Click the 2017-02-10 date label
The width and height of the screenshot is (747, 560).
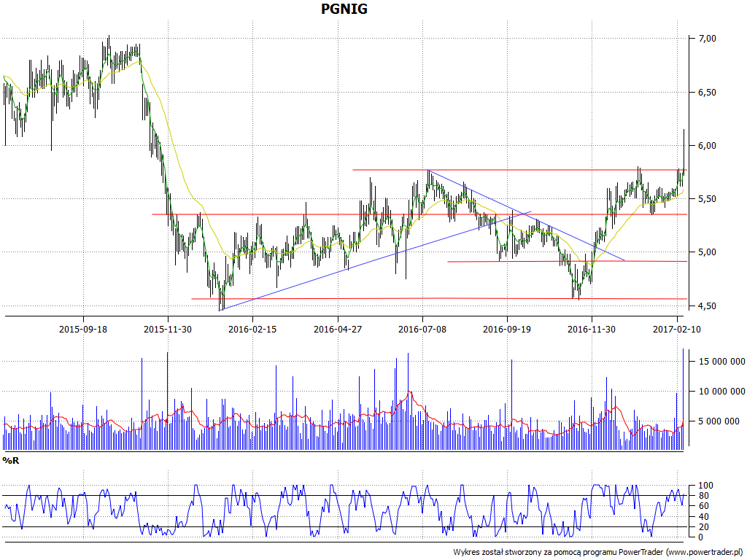(677, 329)
